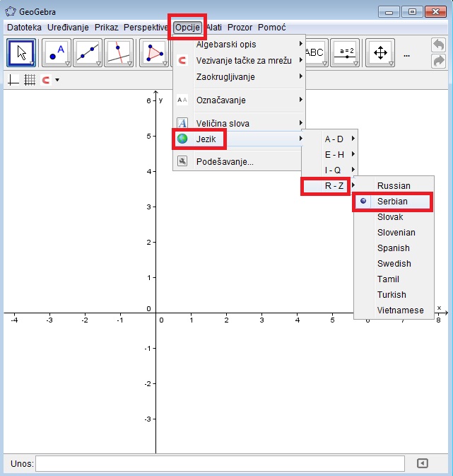Expand the I - Q language submenu
This screenshot has height=476, width=453.
[329, 170]
